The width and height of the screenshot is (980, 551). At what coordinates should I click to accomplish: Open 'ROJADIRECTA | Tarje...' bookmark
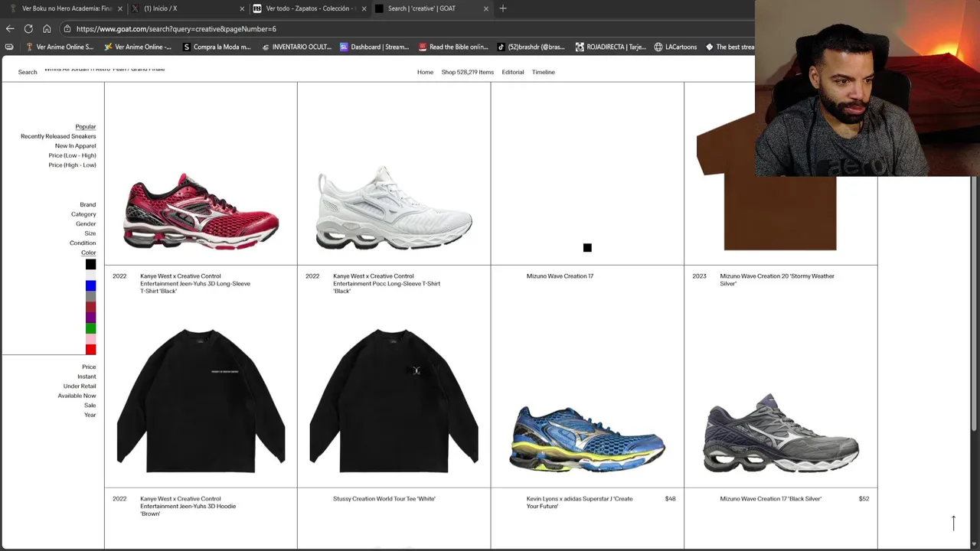(610, 47)
